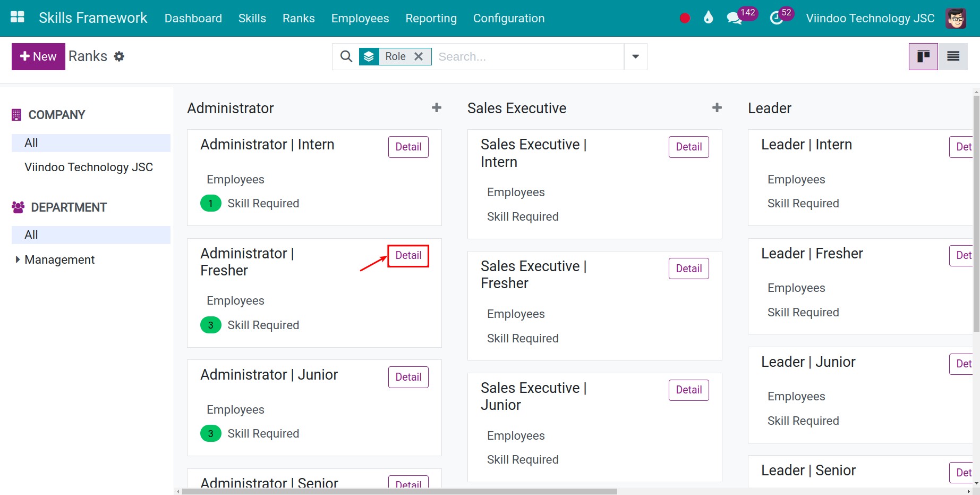Switch to list view

click(953, 56)
